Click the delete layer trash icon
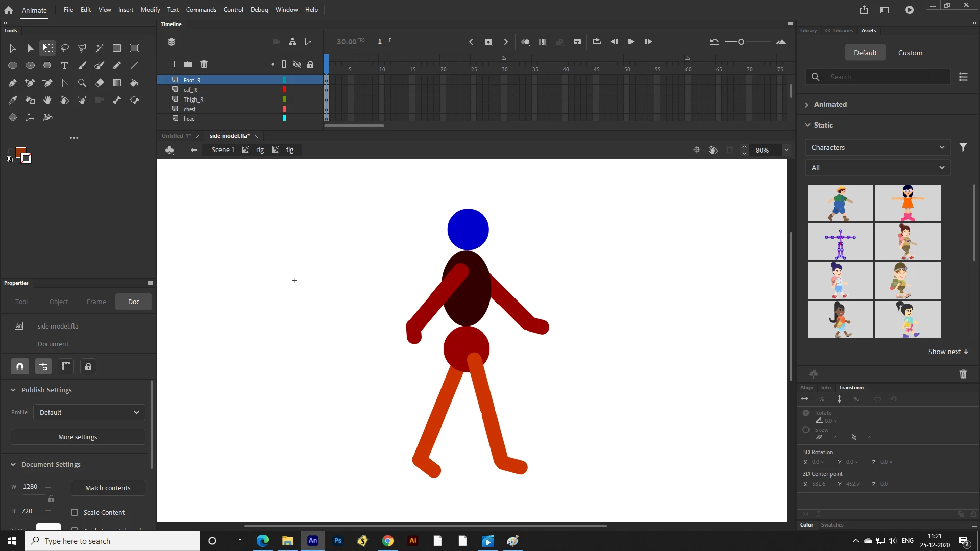980x551 pixels. click(x=204, y=64)
